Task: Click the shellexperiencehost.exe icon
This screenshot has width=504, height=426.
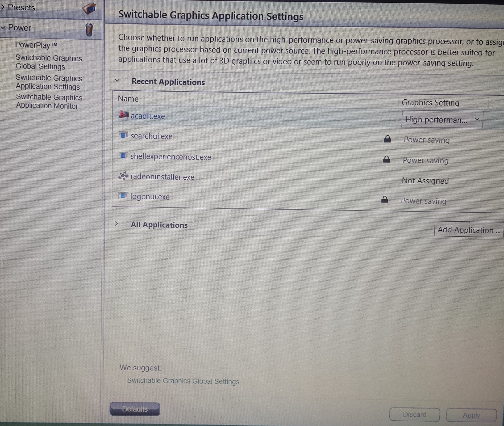Action: click(123, 155)
